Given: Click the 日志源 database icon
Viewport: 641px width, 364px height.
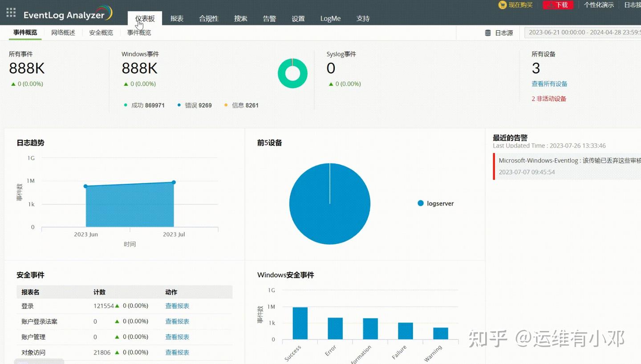Looking at the screenshot, I should (x=488, y=33).
